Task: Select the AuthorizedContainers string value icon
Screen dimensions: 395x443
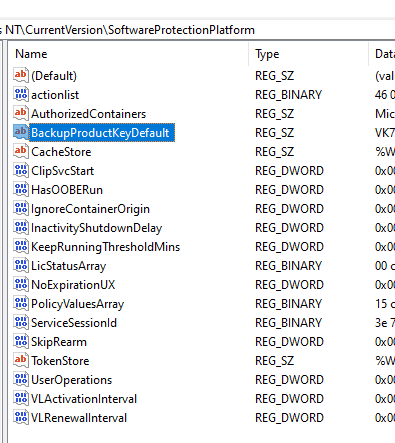Action: 20,113
